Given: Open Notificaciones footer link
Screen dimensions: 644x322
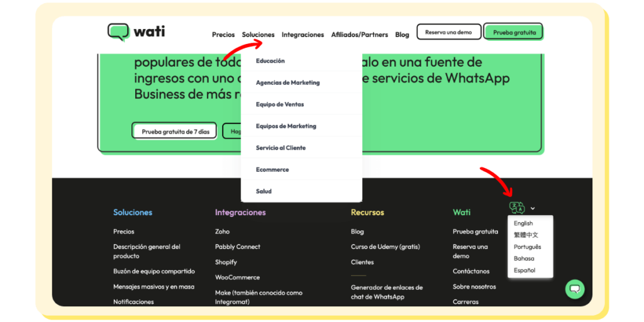Looking at the screenshot, I should click(133, 302).
